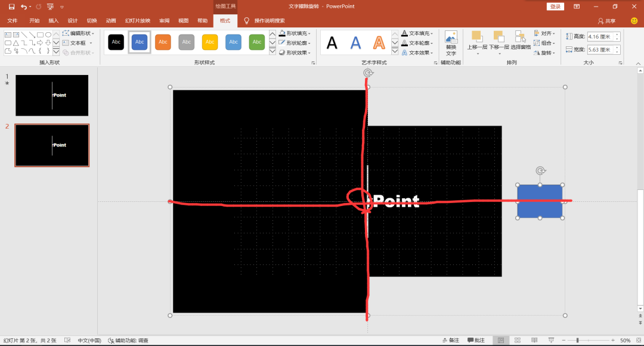Select the blue rectangle on the slide
Image resolution: width=644 pixels, height=346 pixels.
coord(540,201)
